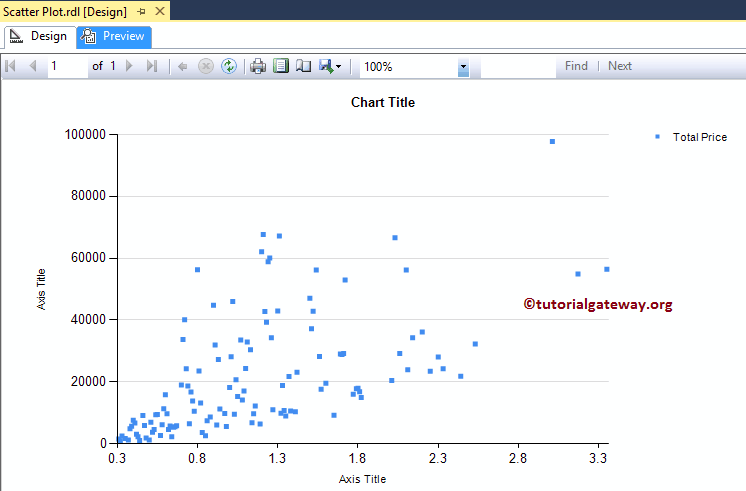Refresh the report preview
This screenshot has height=491, width=746.
[x=229, y=66]
